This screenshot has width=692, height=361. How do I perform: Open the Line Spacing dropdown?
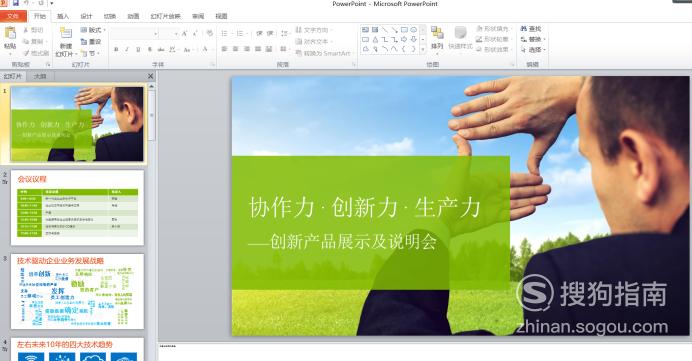285,34
